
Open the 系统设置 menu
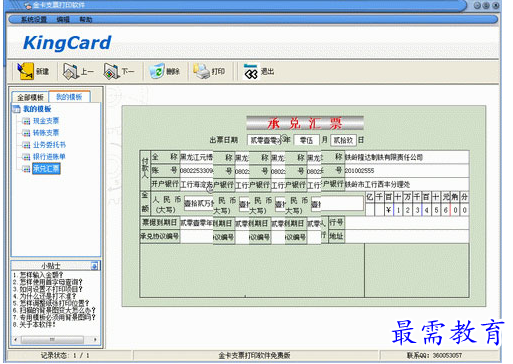pos(34,20)
